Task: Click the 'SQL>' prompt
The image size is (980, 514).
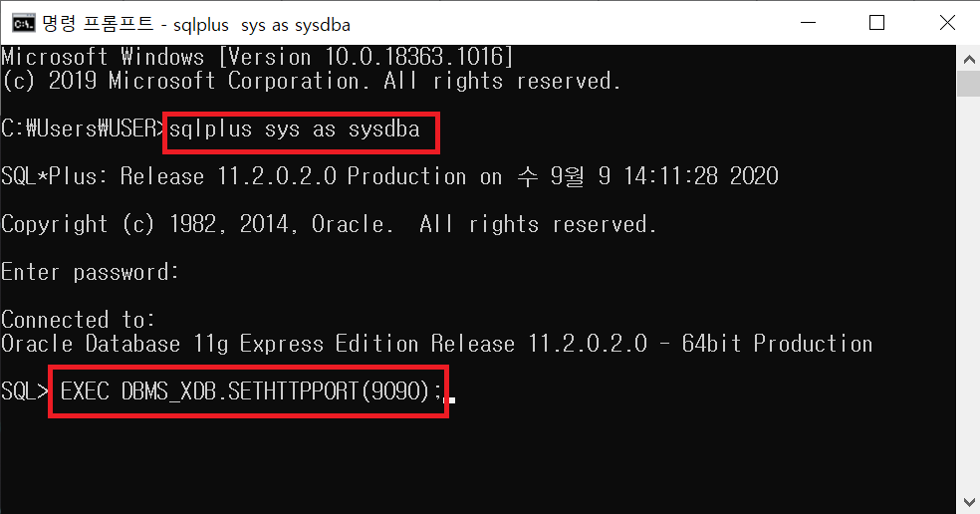Action: [x=24, y=391]
